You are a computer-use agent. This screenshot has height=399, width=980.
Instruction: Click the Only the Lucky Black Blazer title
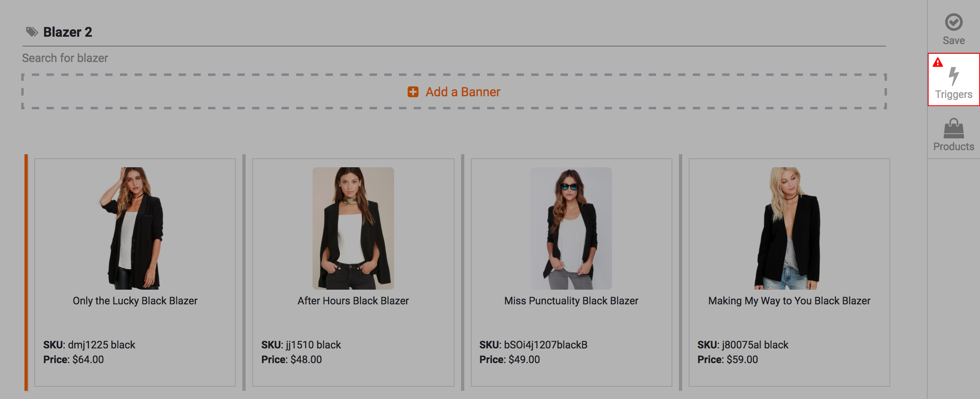135,301
